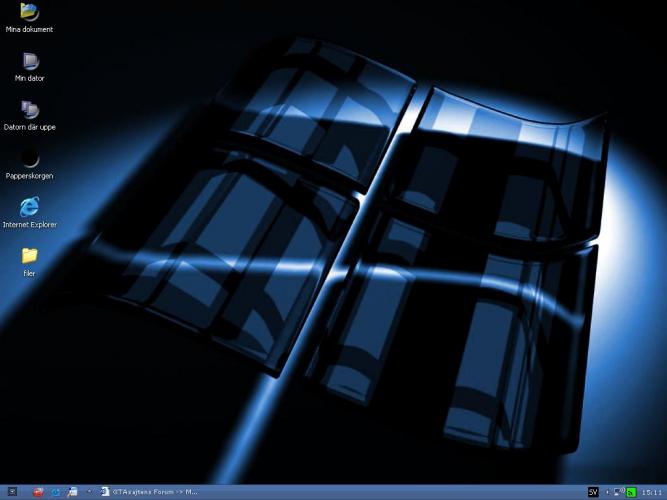Click the blue round quick launch icon
667x500 pixels.
(x=56, y=492)
